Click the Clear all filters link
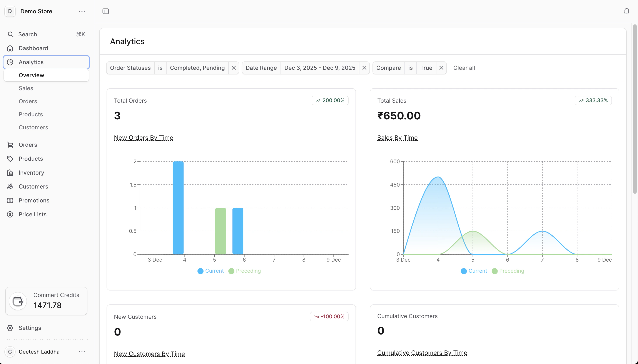The image size is (638, 364). coord(464,68)
